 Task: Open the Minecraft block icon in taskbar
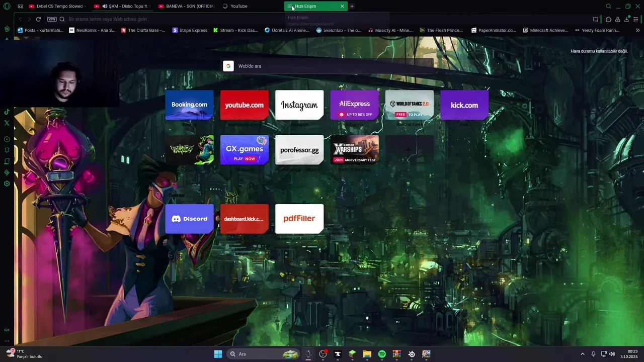pyautogui.click(x=352, y=354)
